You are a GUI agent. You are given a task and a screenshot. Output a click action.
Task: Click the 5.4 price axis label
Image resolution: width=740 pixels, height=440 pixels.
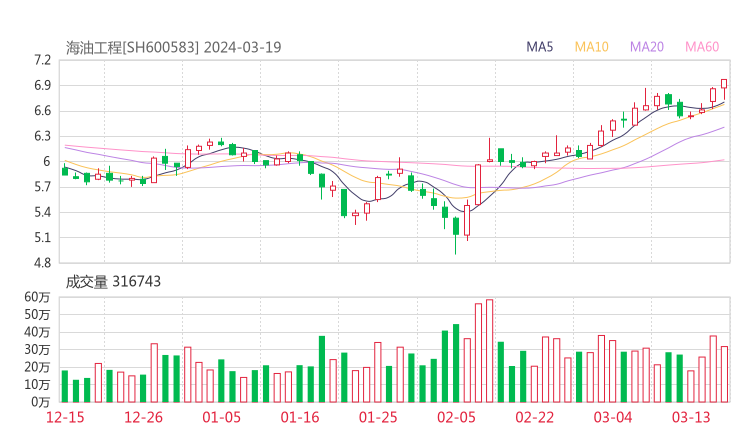[42, 212]
